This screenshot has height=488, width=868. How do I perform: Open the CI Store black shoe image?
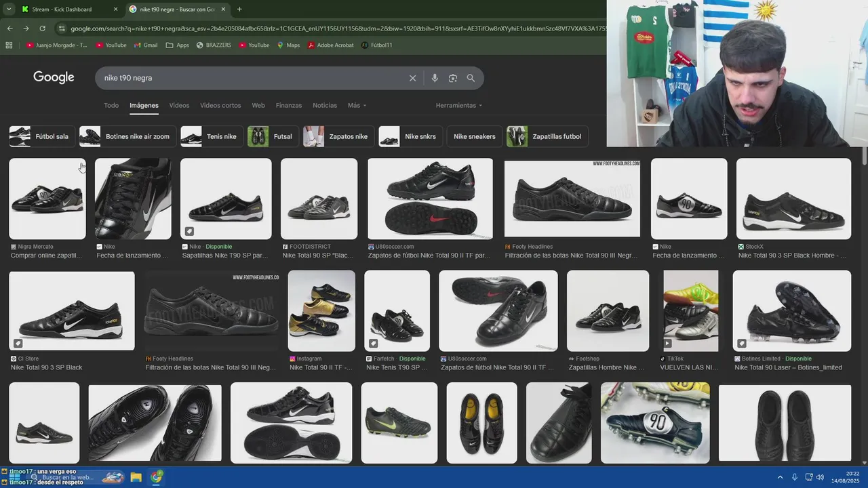(72, 310)
